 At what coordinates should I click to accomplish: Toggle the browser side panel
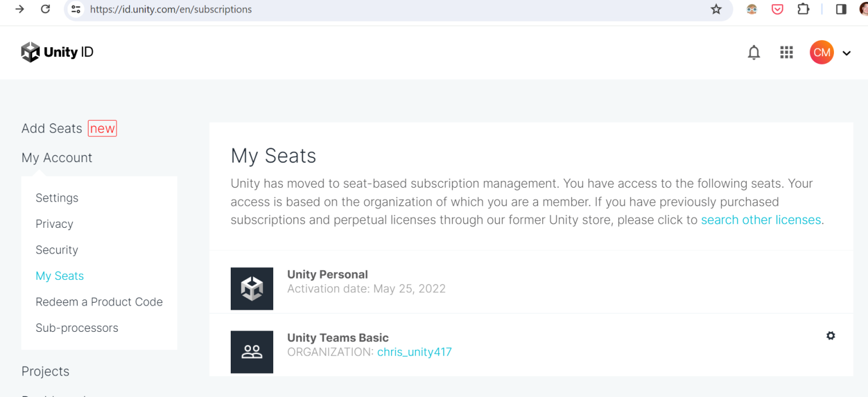coord(841,10)
